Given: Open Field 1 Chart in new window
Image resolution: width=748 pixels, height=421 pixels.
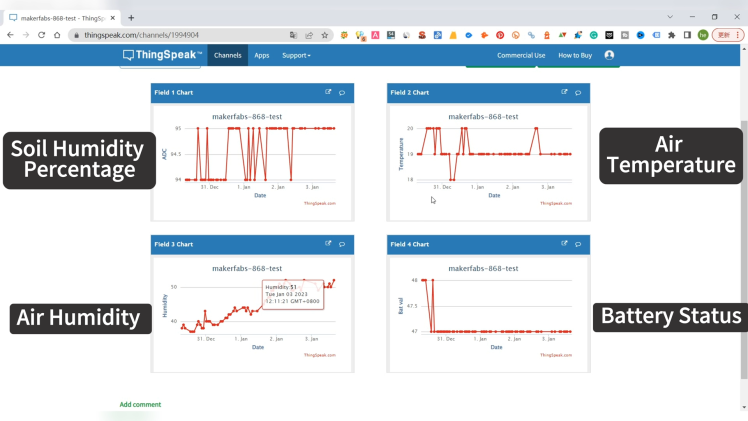Looking at the screenshot, I should click(328, 92).
